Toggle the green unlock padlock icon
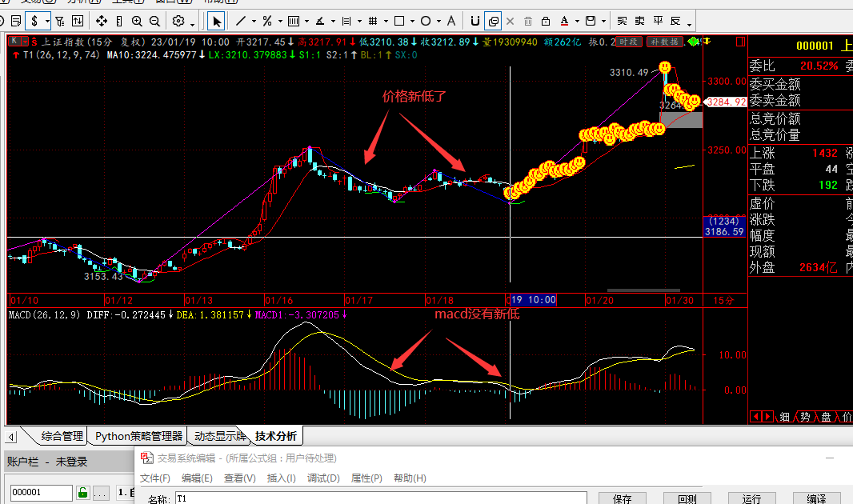This screenshot has width=853, height=504. [82, 493]
